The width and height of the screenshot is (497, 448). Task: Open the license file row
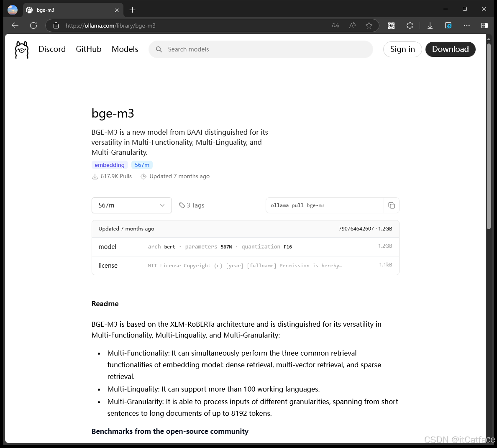pyautogui.click(x=245, y=266)
